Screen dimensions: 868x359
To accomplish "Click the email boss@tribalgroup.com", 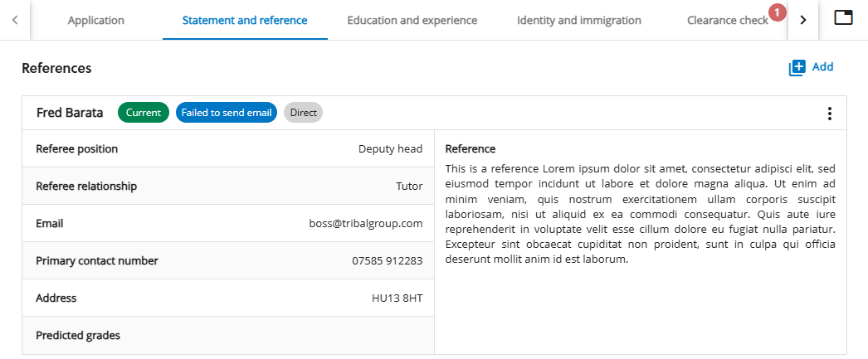I will point(366,223).
